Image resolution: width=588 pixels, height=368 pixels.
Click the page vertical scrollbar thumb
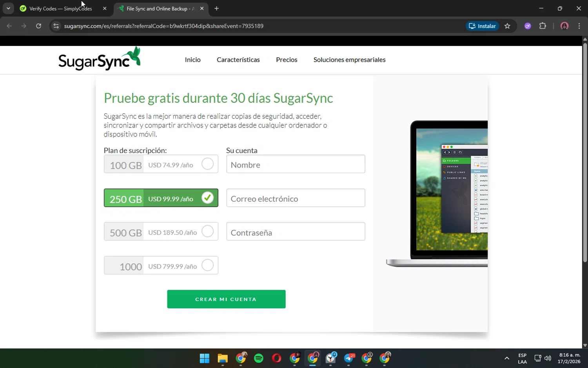585,152
